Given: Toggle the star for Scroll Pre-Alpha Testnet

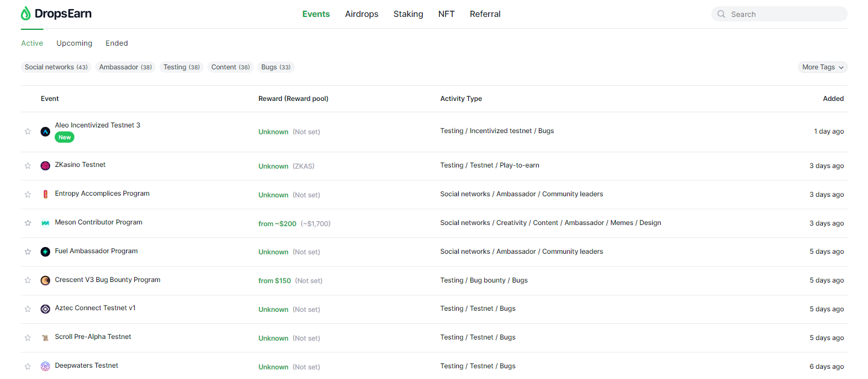Looking at the screenshot, I should coord(28,338).
